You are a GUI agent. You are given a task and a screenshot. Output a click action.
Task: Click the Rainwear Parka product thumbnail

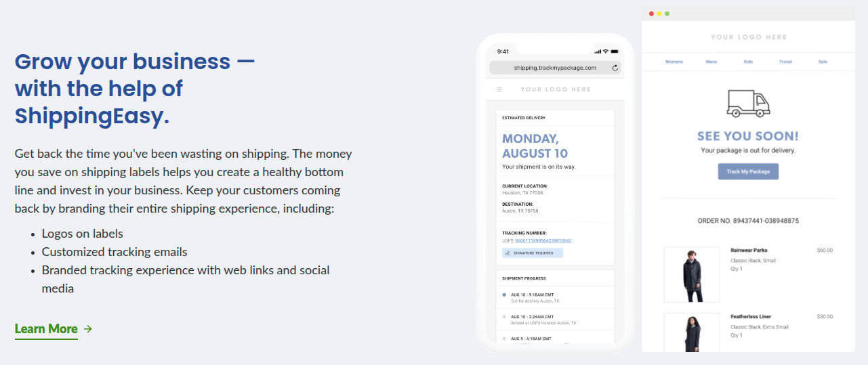tap(692, 274)
